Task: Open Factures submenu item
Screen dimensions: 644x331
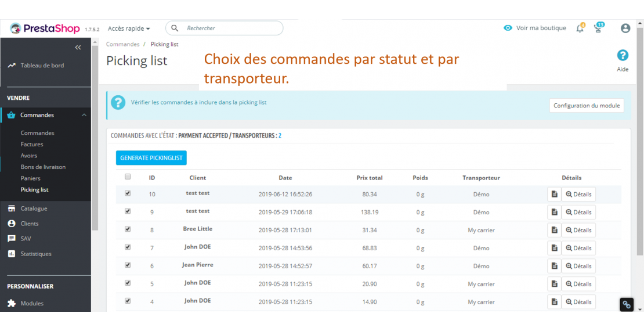Action: tap(32, 145)
